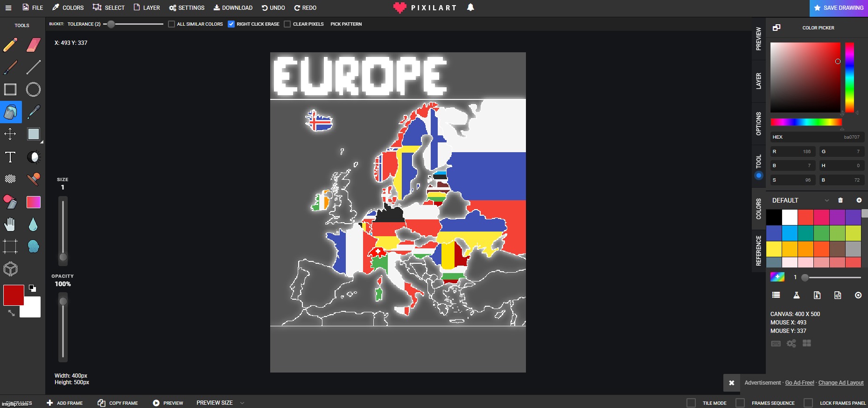This screenshot has height=408, width=868.
Task: Delete palette with the trash icon
Action: point(840,200)
